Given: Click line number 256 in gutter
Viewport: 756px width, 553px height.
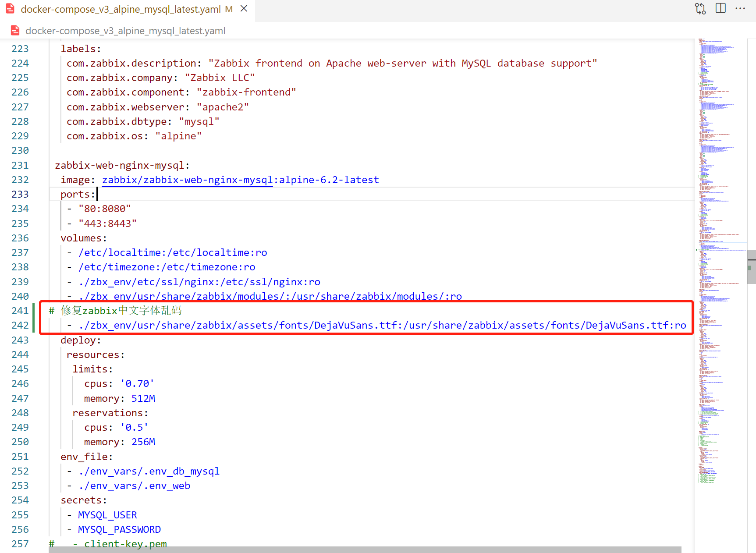Looking at the screenshot, I should pyautogui.click(x=20, y=529).
